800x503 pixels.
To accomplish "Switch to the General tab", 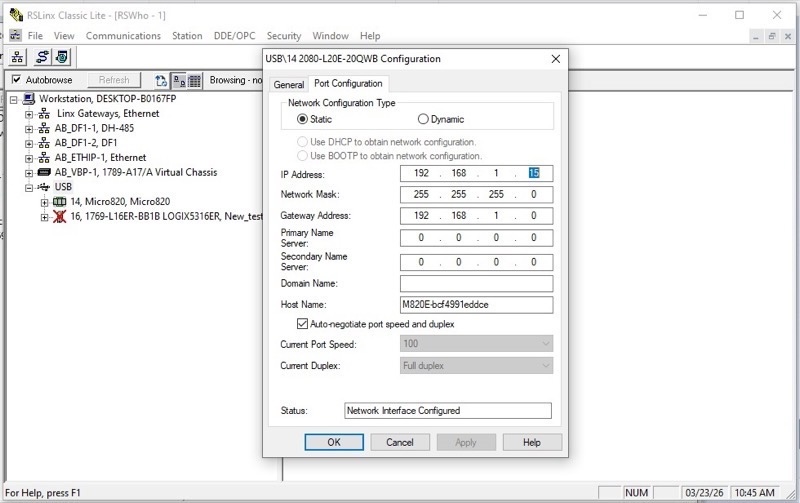I will coord(289,85).
